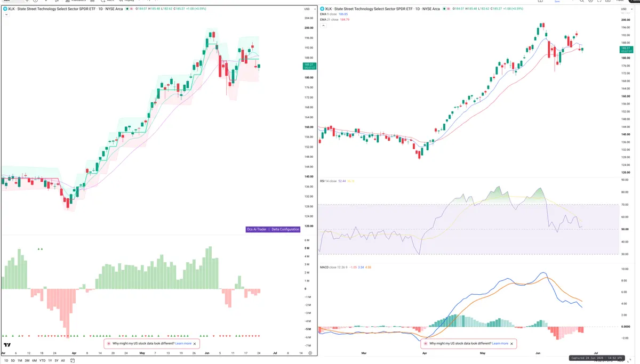Select the 1Y time range

pos(50,361)
